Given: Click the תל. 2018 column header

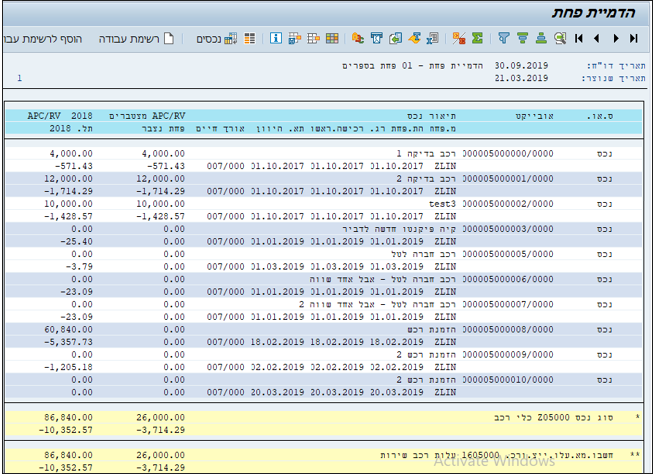Looking at the screenshot, I should point(71,128).
